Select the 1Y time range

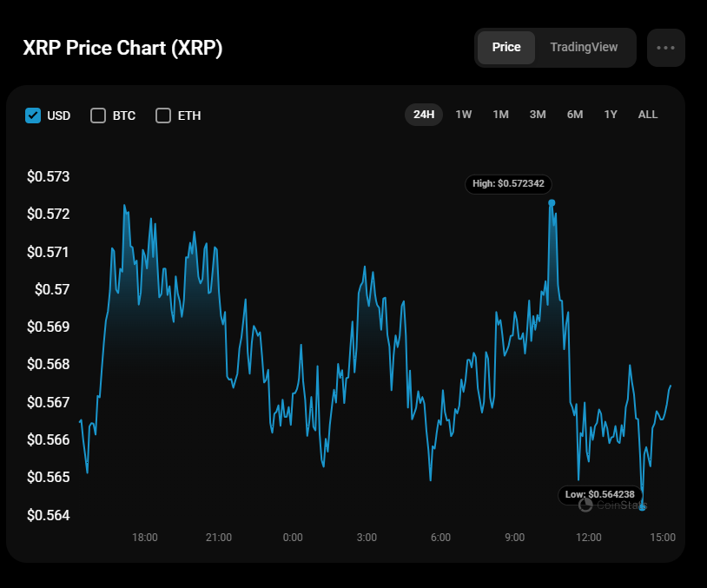pos(611,115)
